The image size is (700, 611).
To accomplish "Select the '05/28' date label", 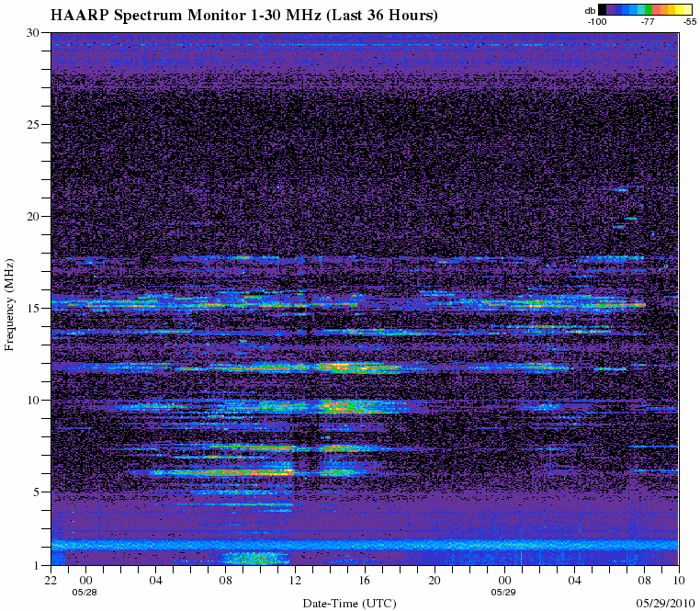I will coord(85,593).
